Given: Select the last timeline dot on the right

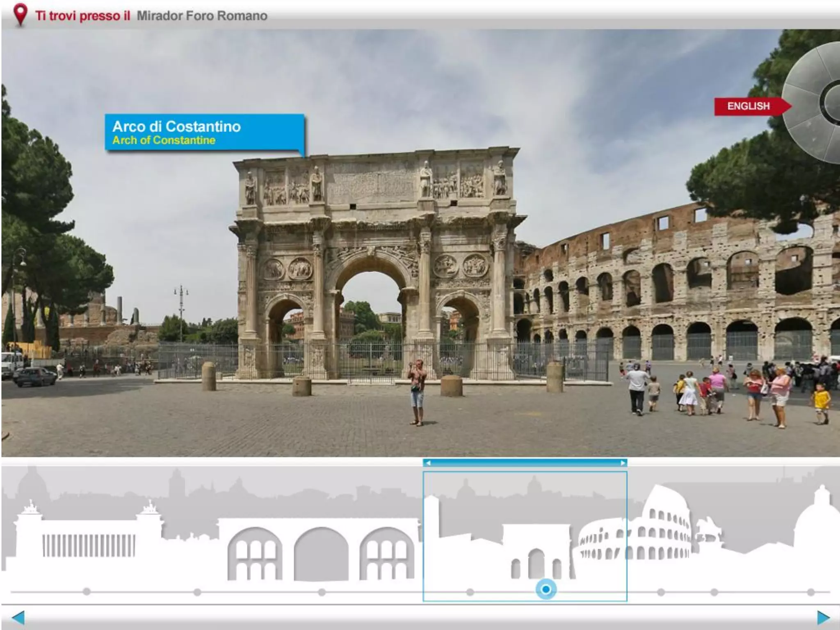Looking at the screenshot, I should point(811,592).
